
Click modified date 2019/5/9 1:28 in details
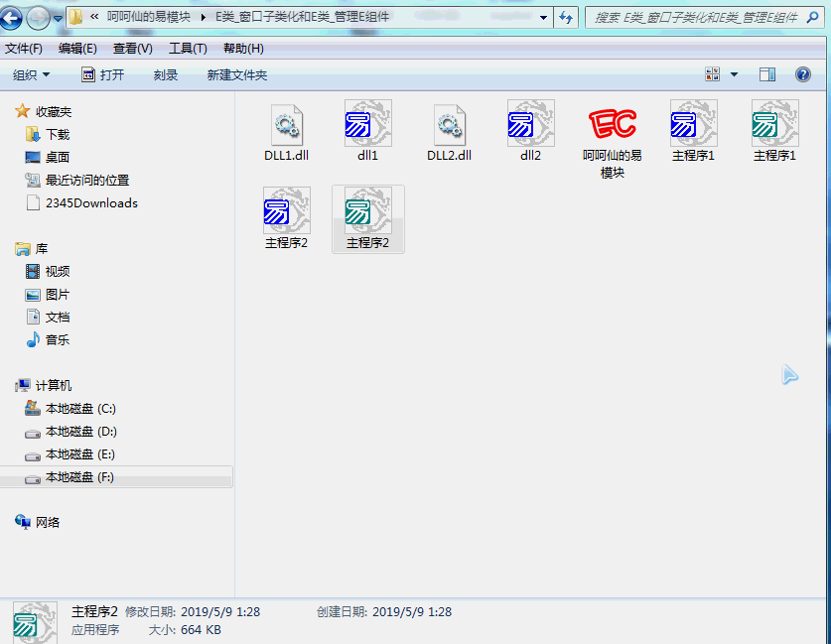[220, 612]
